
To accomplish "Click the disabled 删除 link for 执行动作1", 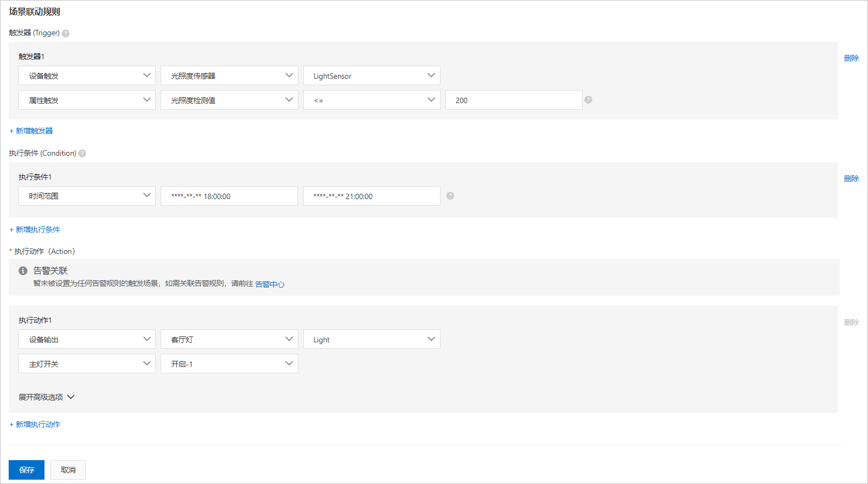I will click(851, 322).
